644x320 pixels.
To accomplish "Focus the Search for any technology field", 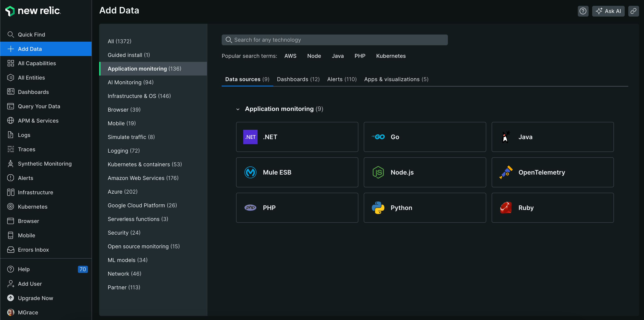I will click(335, 40).
